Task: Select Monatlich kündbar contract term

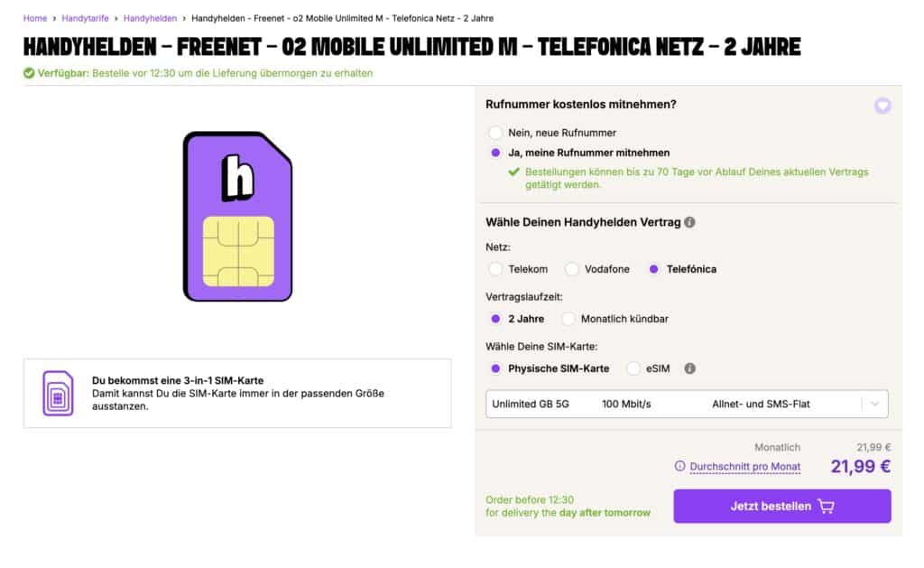Action: pyautogui.click(x=568, y=319)
